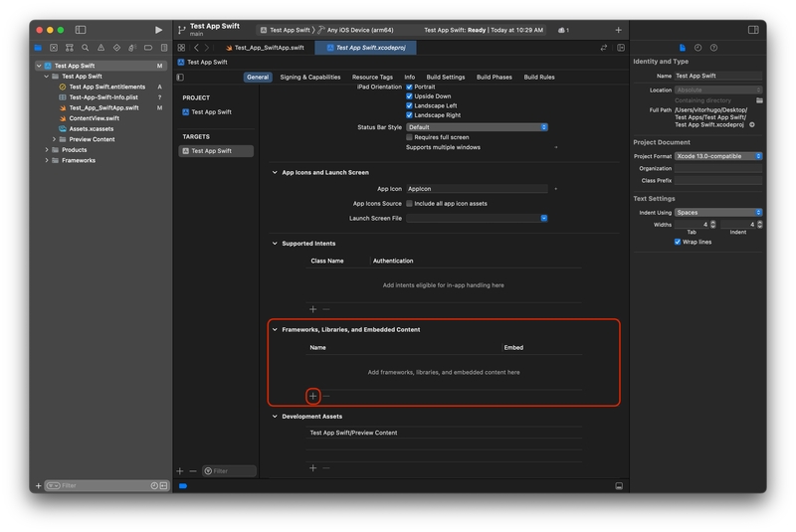Toggle the navigator sidebar icon in toolbar
Screen dimensions: 796x532
click(x=81, y=30)
